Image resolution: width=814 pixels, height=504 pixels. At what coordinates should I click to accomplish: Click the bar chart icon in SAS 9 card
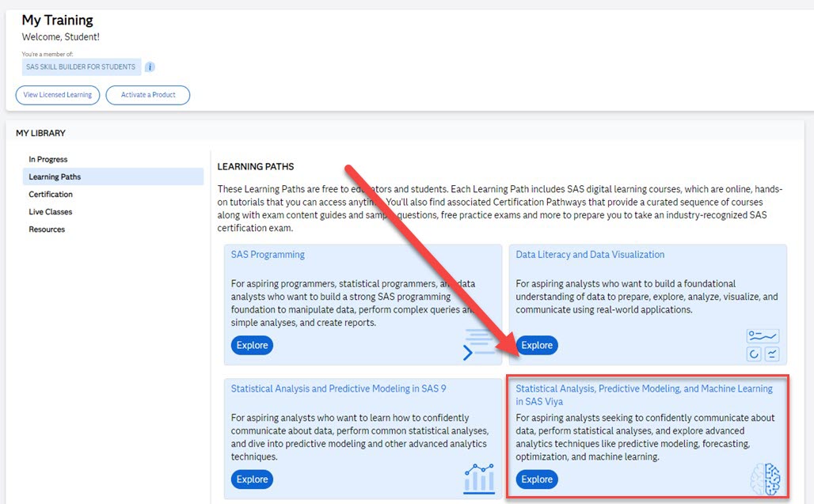[x=479, y=478]
